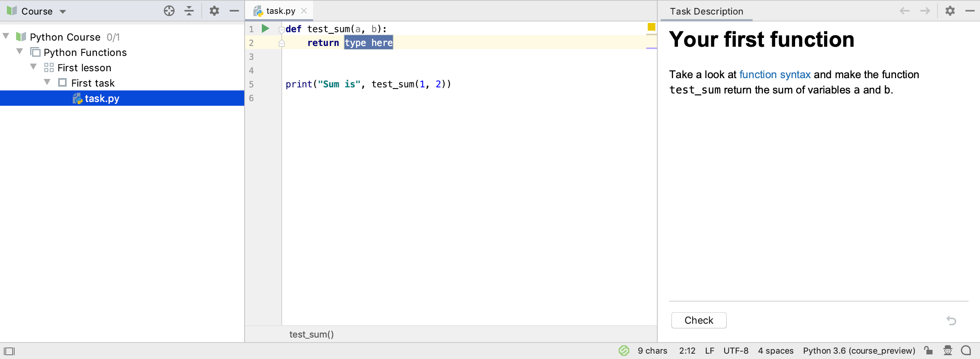
Task: Click the def test_sum line
Action: click(x=336, y=29)
